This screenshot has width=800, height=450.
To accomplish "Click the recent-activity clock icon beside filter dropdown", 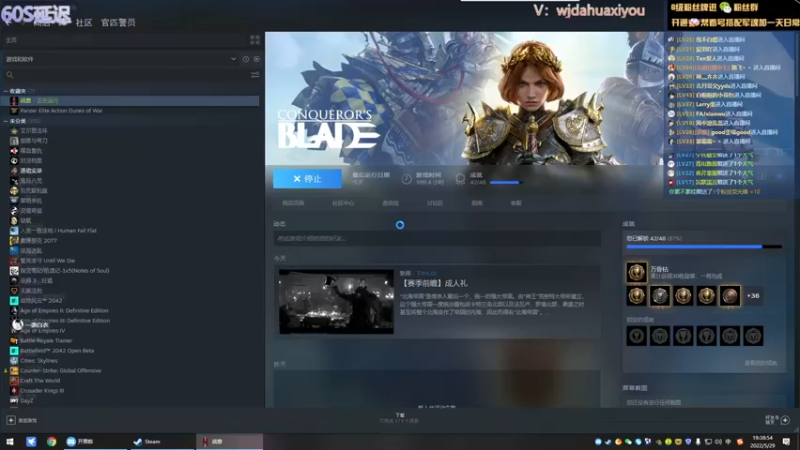I will [x=246, y=59].
